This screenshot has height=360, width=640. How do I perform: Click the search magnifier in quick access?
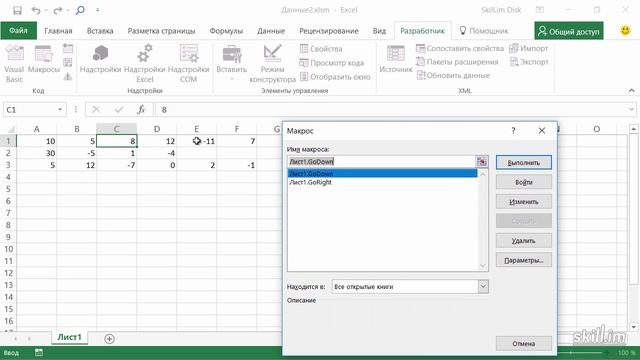pyautogui.click(x=80, y=10)
